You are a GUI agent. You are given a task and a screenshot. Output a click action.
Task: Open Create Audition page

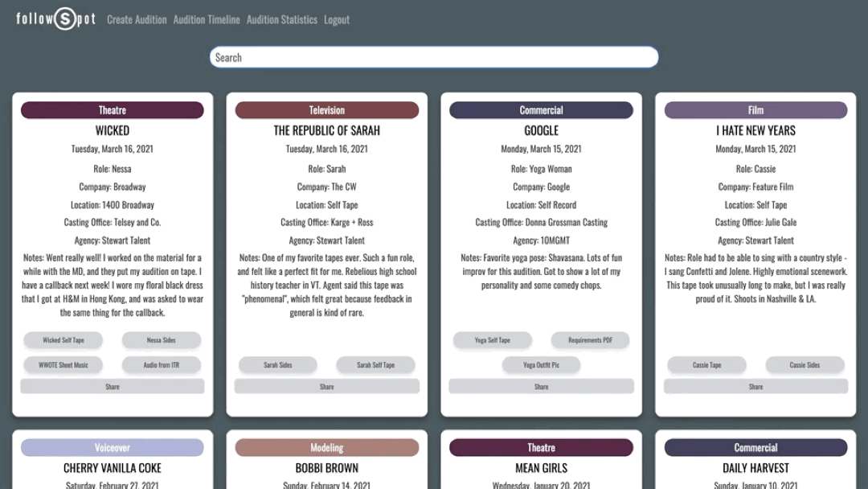137,20
